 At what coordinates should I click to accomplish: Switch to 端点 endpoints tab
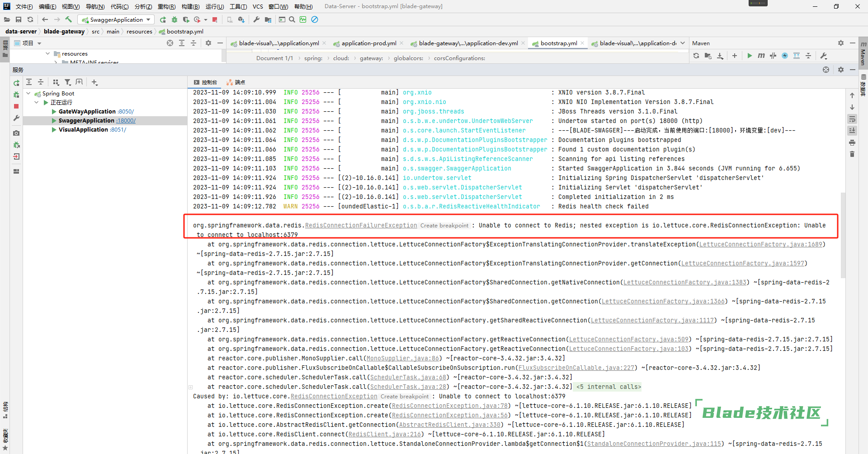(x=236, y=82)
